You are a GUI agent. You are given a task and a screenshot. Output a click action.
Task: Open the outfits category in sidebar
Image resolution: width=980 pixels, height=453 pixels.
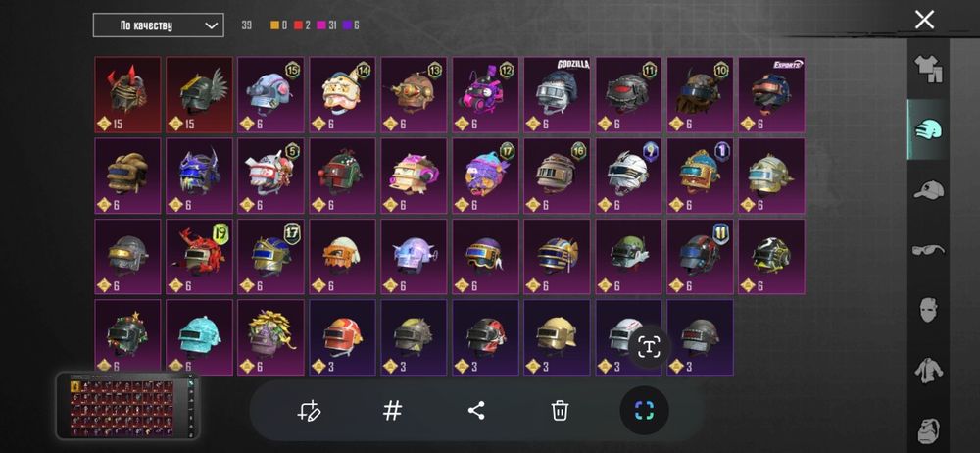[x=928, y=69]
